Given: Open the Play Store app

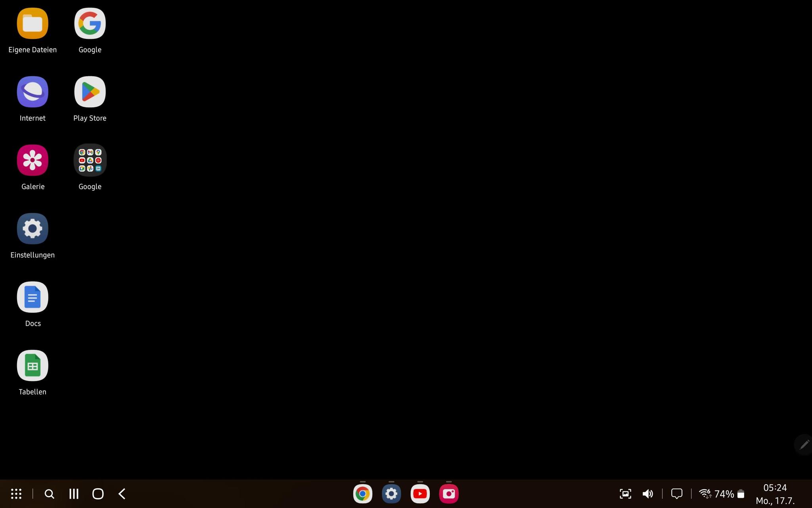Looking at the screenshot, I should [x=90, y=92].
